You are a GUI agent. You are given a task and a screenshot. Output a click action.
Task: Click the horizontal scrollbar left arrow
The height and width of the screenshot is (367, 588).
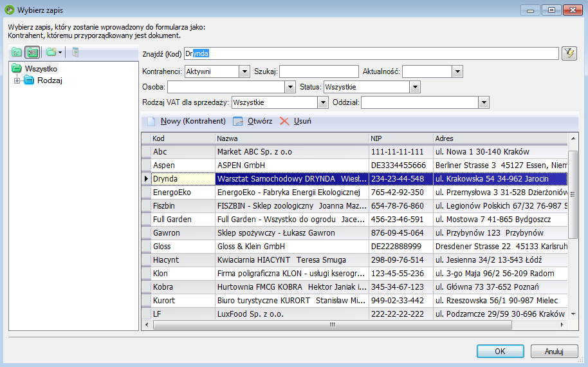(x=147, y=325)
